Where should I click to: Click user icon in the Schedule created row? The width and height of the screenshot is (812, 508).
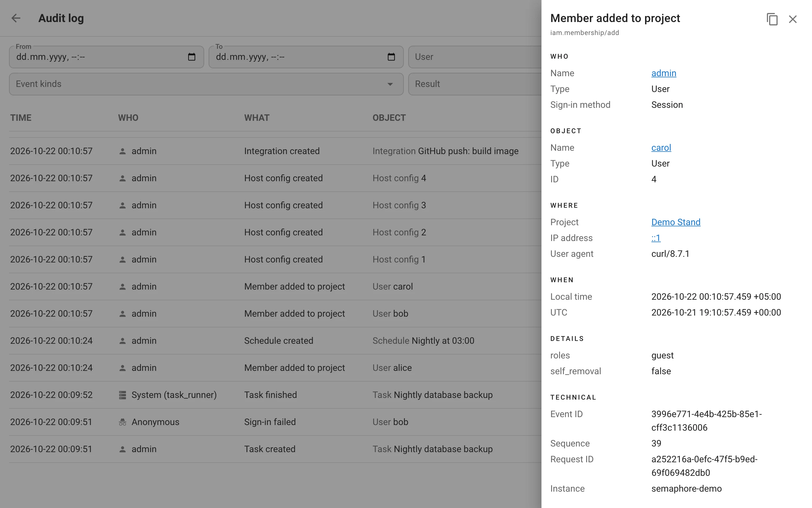point(122,341)
